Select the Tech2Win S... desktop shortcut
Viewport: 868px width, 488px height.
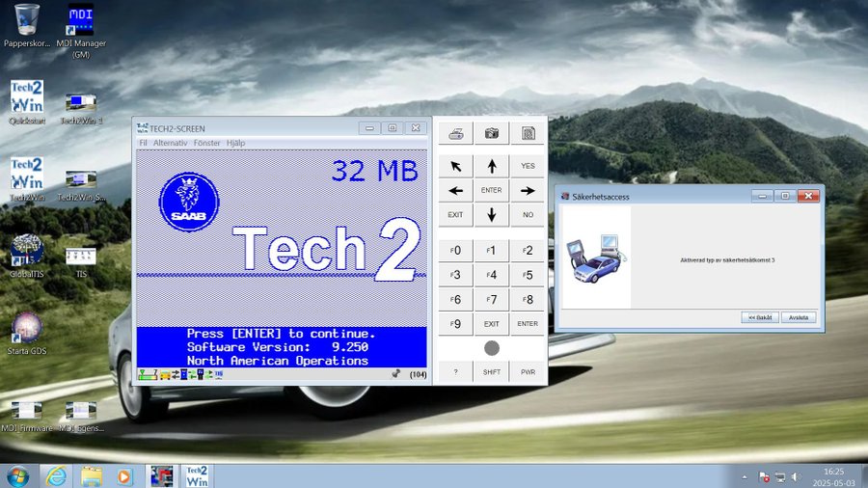(81, 185)
